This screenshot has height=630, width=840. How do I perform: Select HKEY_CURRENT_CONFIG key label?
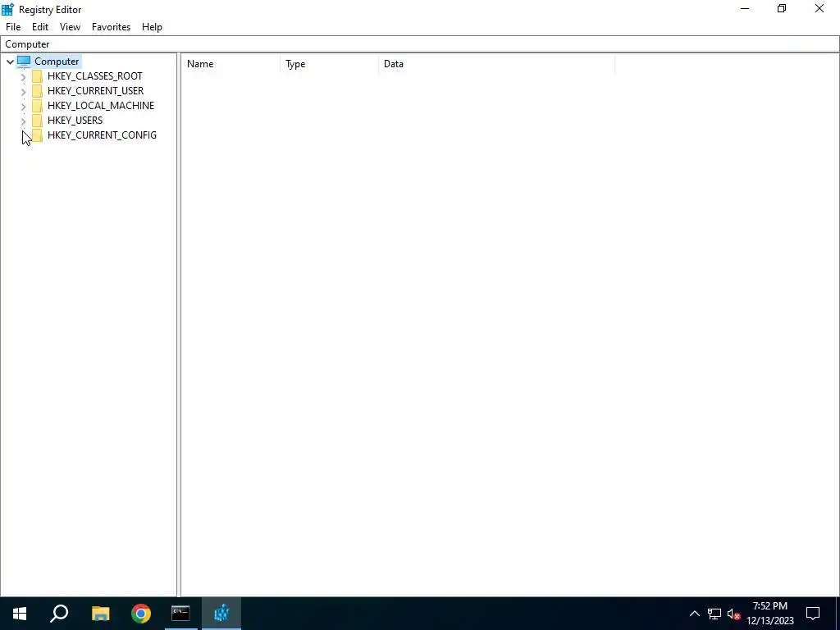(102, 135)
